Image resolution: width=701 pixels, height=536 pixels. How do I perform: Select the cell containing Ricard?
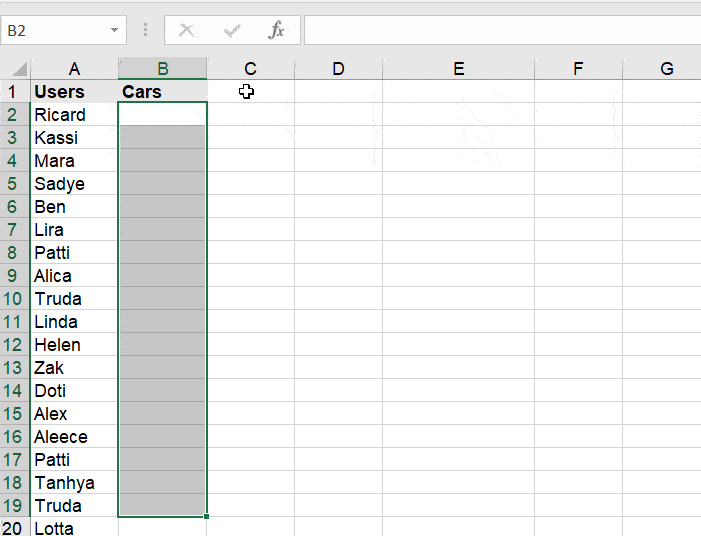coord(74,114)
